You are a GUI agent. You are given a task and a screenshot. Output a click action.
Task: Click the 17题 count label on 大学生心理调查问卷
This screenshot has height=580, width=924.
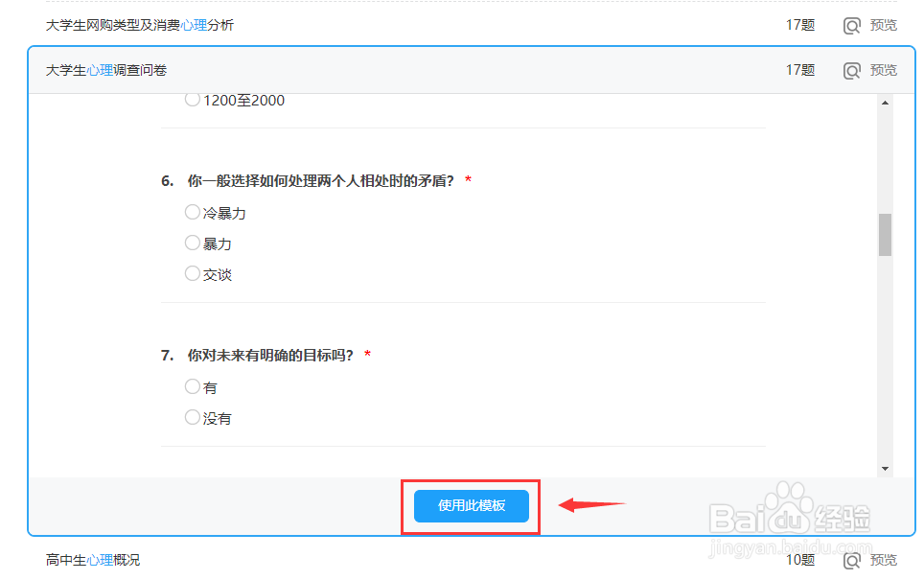pos(799,69)
